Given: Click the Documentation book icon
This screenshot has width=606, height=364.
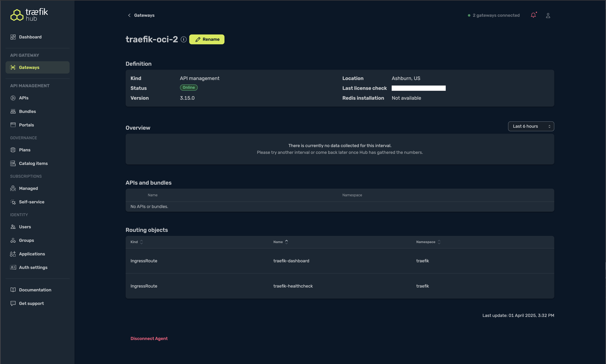Looking at the screenshot, I should (x=13, y=290).
